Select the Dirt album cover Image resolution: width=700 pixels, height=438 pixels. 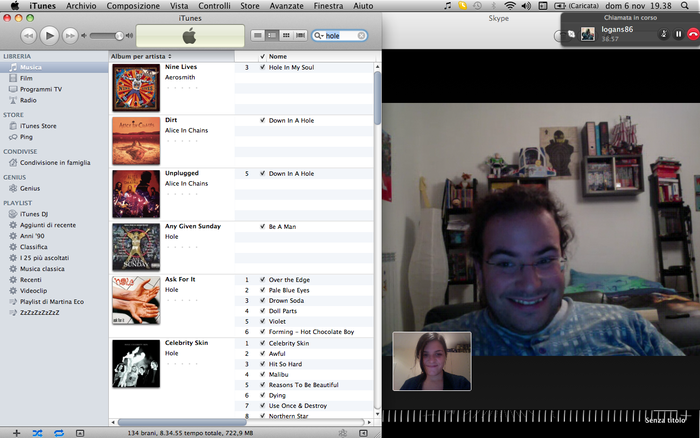pyautogui.click(x=136, y=141)
